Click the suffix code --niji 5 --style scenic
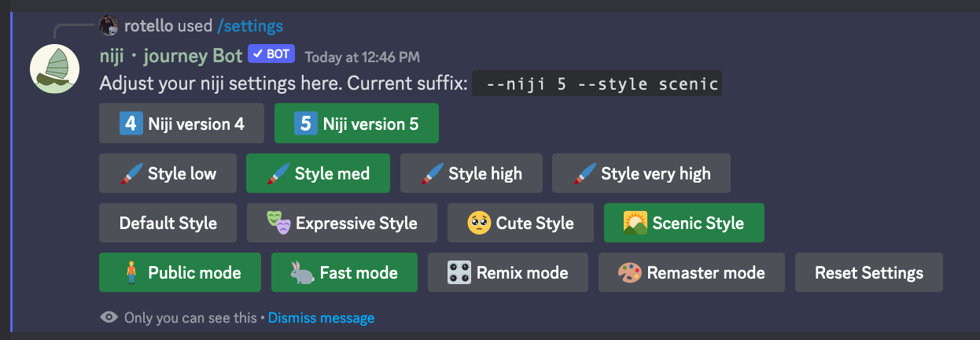The image size is (980, 340). point(597,83)
